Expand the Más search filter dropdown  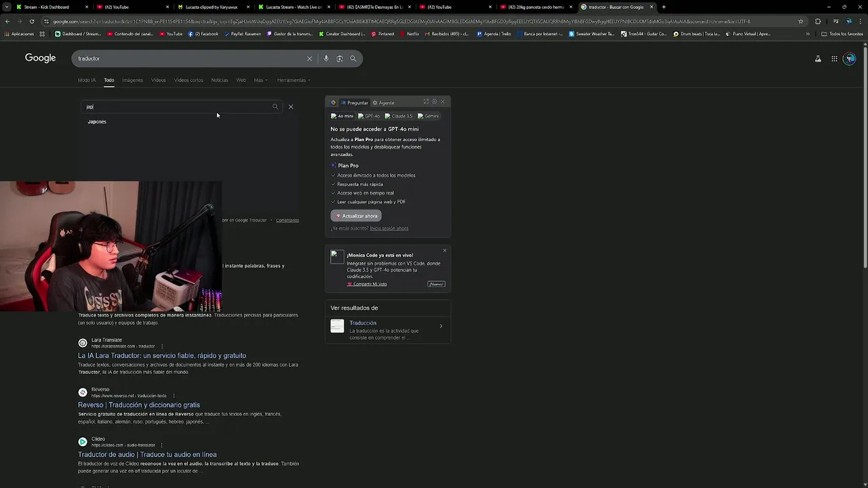click(260, 80)
